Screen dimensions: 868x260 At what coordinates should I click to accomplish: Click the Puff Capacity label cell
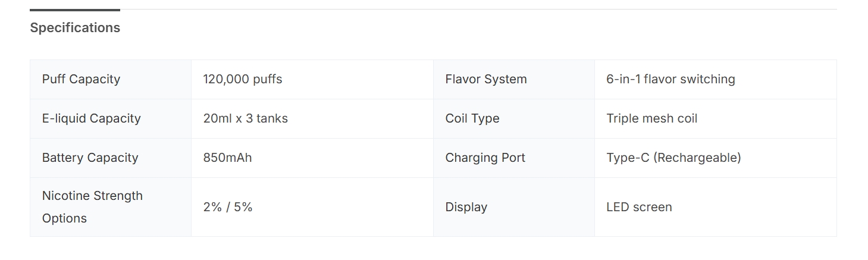81,79
